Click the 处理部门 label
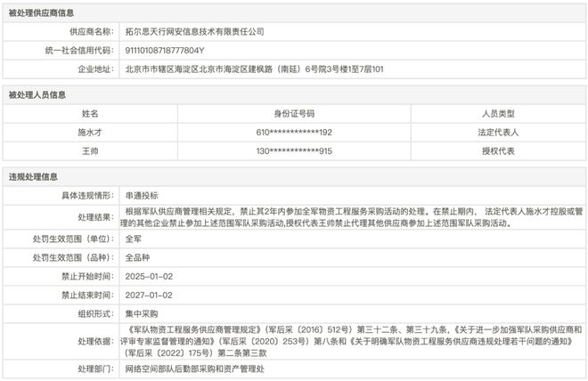Viewport: 588px width, 381px height. 96,369
